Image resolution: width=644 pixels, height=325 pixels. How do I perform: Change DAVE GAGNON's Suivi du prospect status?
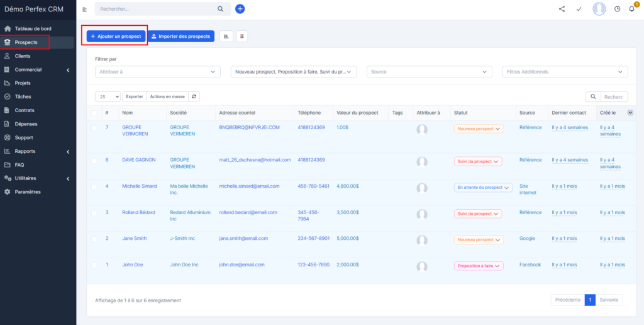point(478,161)
